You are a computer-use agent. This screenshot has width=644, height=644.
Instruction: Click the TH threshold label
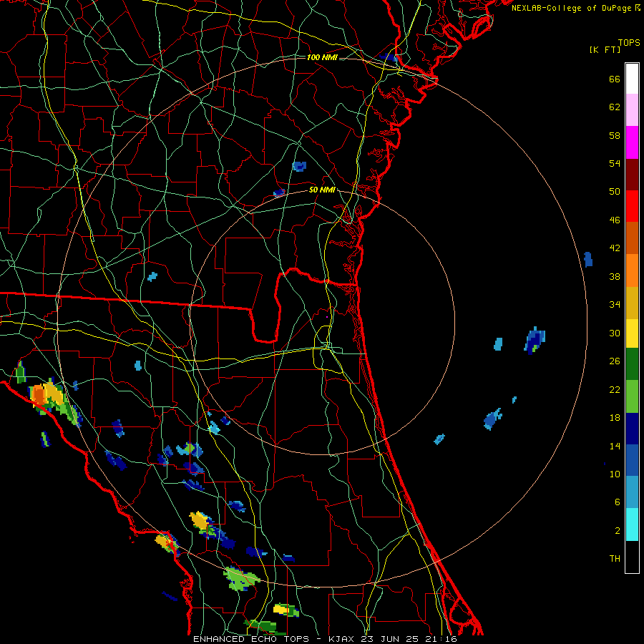coord(615,559)
